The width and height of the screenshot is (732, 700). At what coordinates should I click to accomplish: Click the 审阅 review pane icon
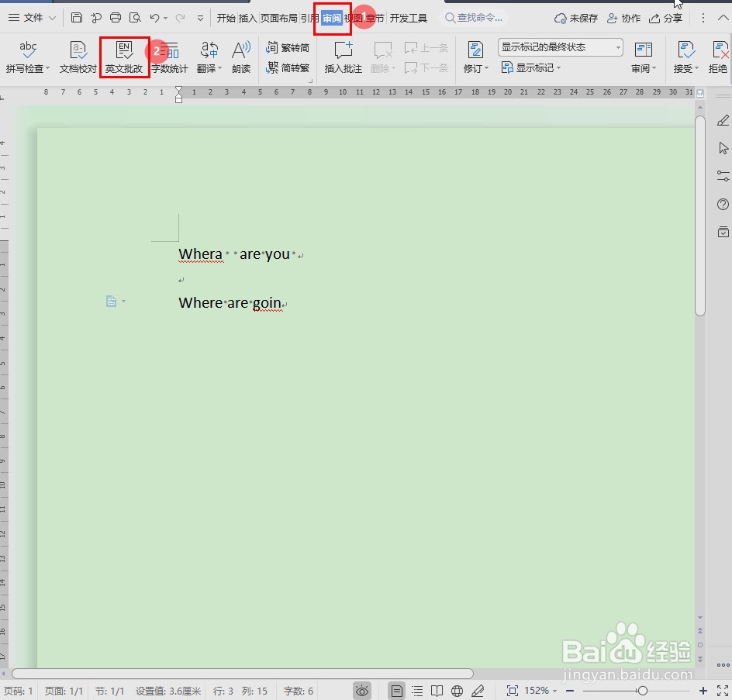[644, 50]
